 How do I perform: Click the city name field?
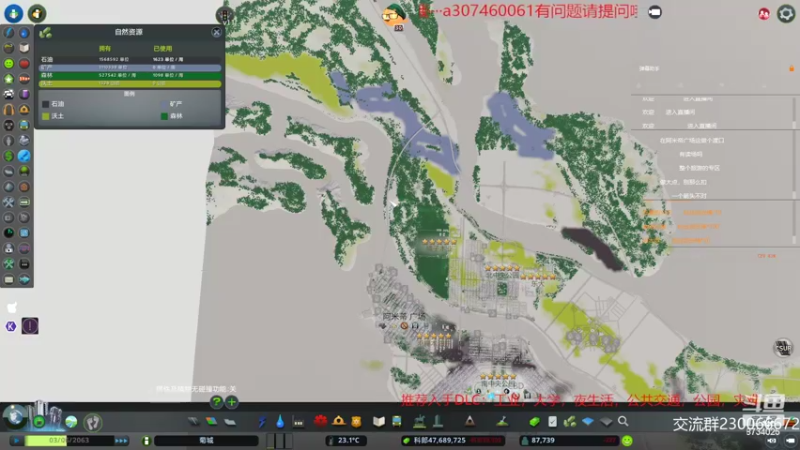(x=207, y=440)
